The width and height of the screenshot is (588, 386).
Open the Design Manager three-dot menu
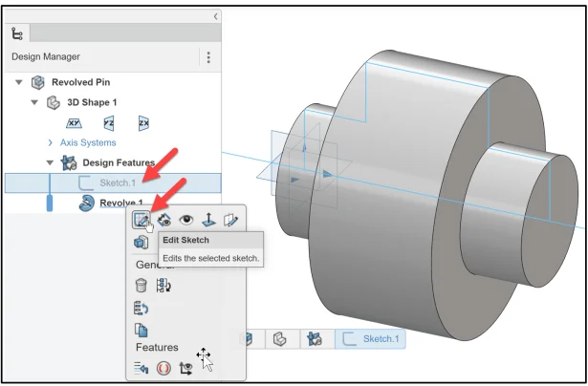(208, 57)
